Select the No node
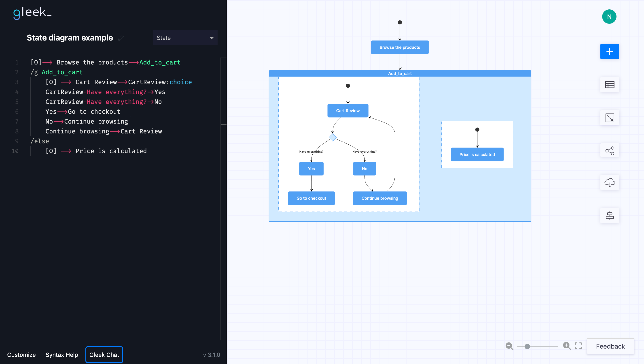 (x=364, y=169)
